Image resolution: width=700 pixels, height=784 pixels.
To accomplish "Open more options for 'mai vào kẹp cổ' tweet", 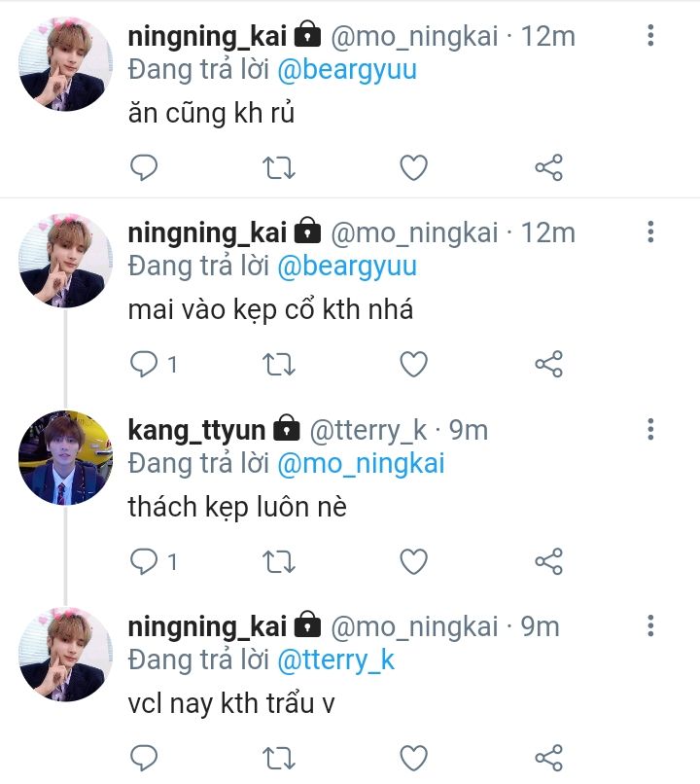I will point(650,233).
